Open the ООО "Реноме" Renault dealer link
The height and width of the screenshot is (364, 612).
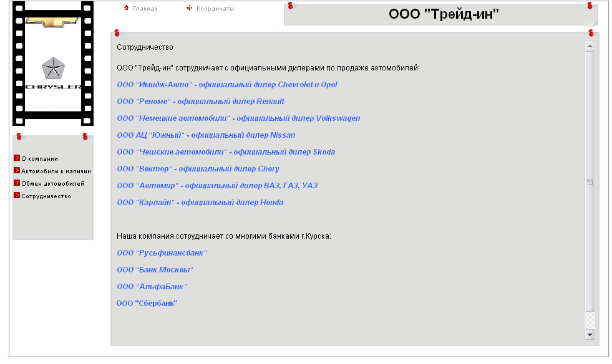coord(201,102)
